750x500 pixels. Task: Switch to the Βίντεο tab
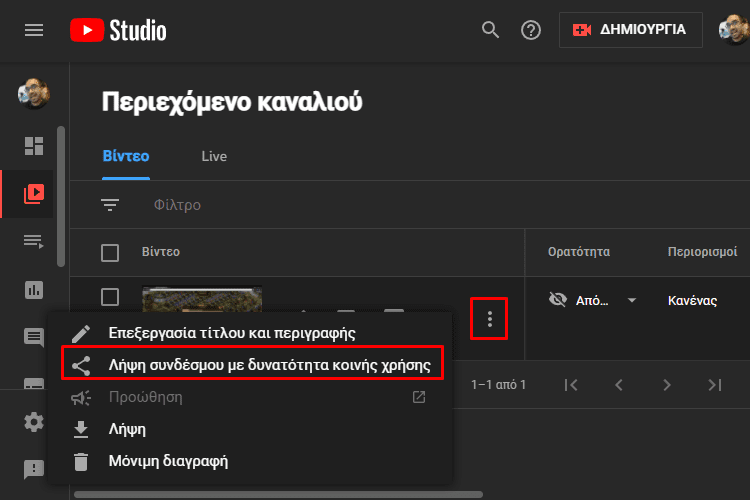pyautogui.click(x=126, y=156)
